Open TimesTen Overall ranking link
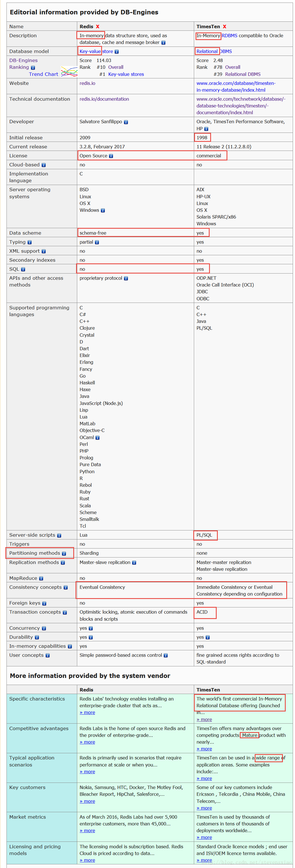Screen dimensions: 295x868 click(233, 67)
